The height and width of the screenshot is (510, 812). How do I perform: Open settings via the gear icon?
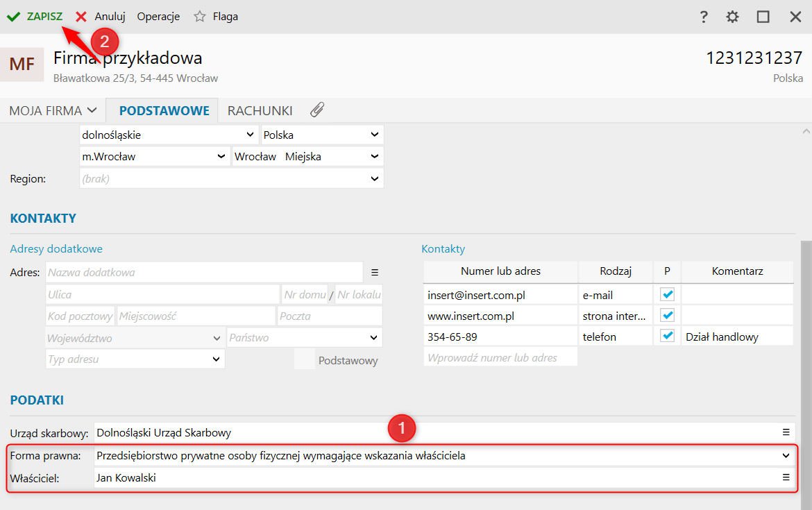coord(732,17)
